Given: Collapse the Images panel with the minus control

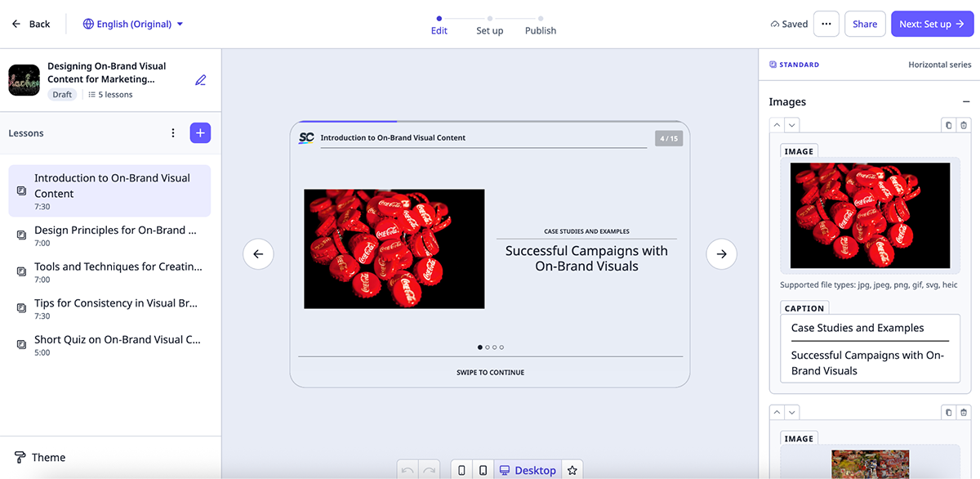Looking at the screenshot, I should (x=966, y=101).
